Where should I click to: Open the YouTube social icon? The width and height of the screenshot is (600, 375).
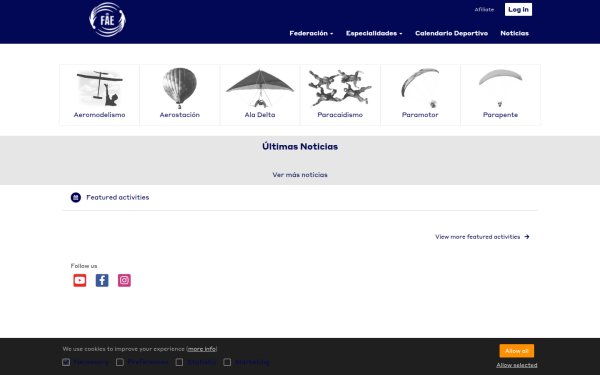click(x=80, y=280)
